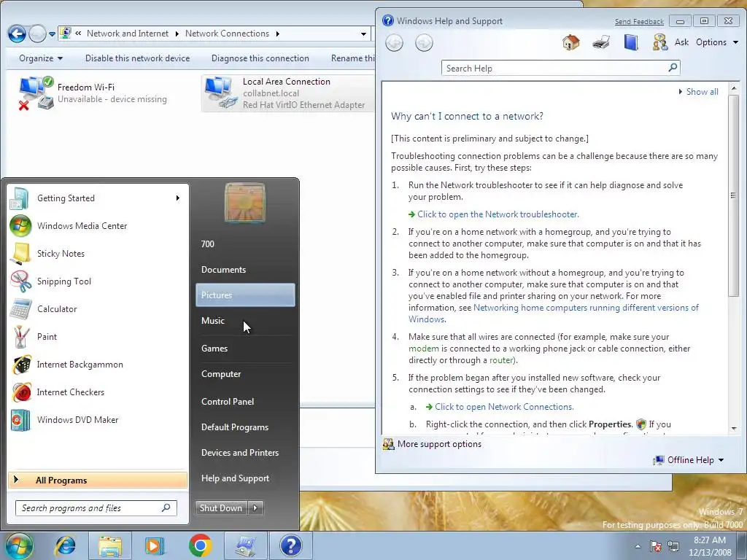Show hidden tray icons arrow
The image size is (747, 560).
(x=638, y=546)
